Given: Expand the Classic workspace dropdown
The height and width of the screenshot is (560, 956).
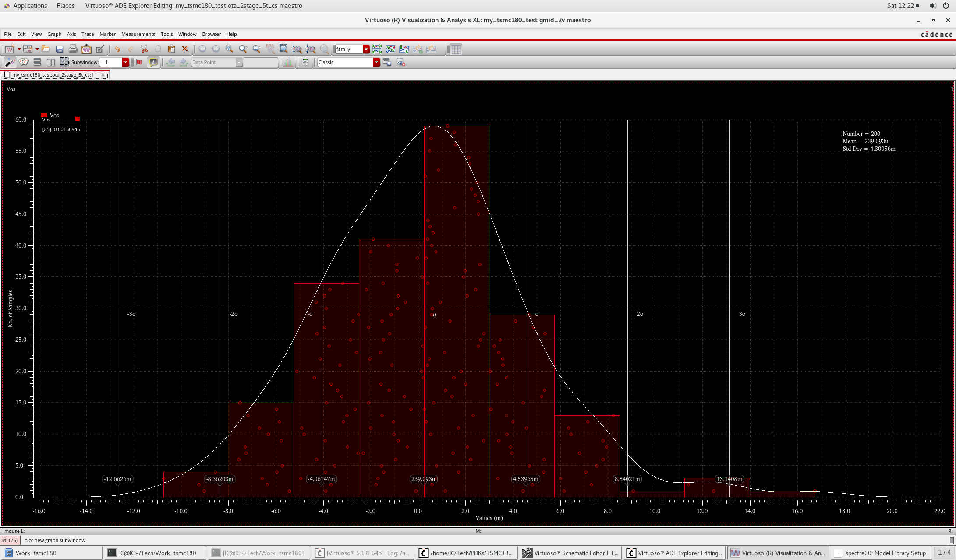Looking at the screenshot, I should 376,62.
